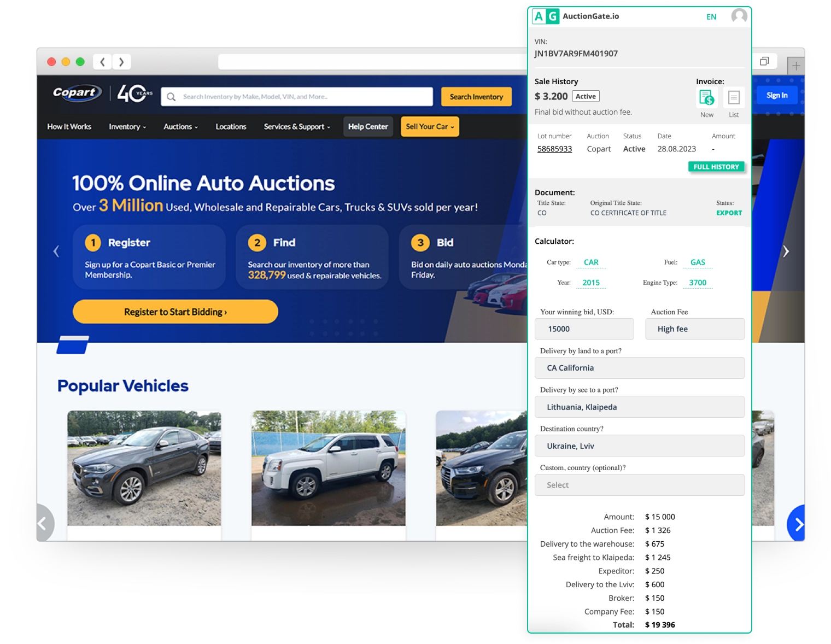Click the Sea freight $ 1 245 value

[x=658, y=558]
